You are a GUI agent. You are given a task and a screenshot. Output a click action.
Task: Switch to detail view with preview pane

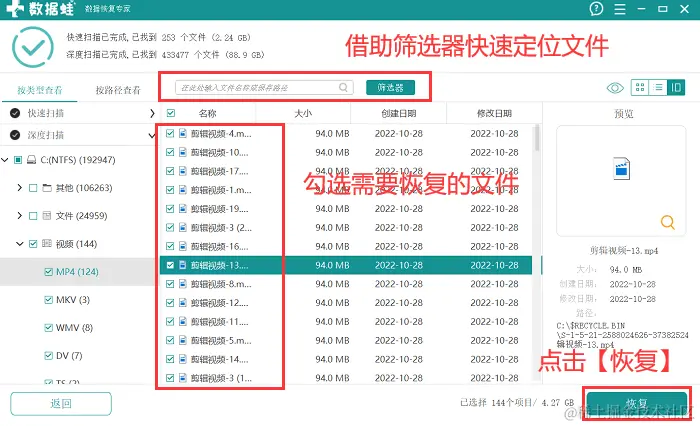(676, 87)
